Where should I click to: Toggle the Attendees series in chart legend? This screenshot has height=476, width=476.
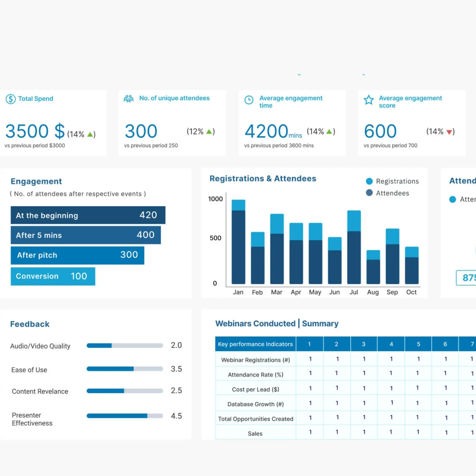[x=388, y=193]
